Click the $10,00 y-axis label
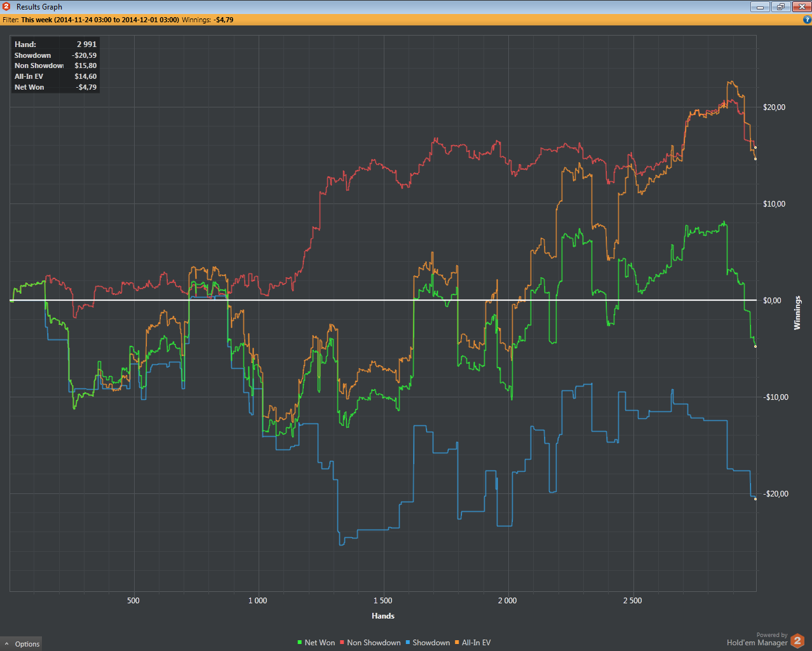Viewport: 812px width, 651px height. [x=774, y=203]
